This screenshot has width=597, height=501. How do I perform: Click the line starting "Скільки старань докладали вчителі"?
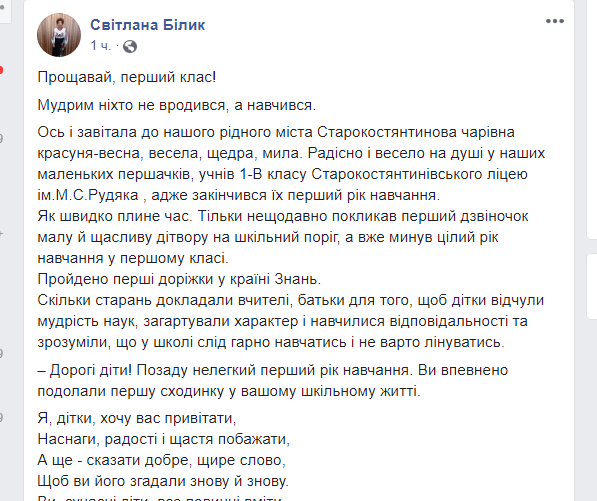click(x=291, y=300)
